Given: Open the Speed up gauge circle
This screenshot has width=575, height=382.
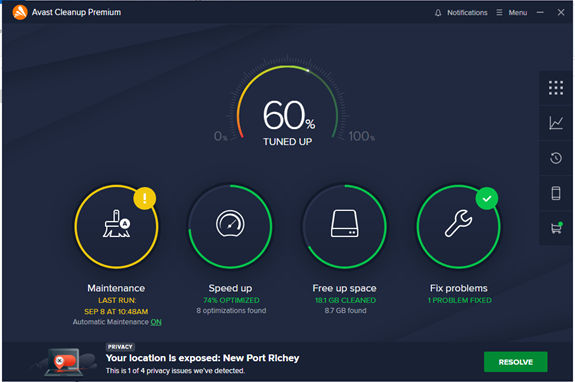Looking at the screenshot, I should 230,226.
